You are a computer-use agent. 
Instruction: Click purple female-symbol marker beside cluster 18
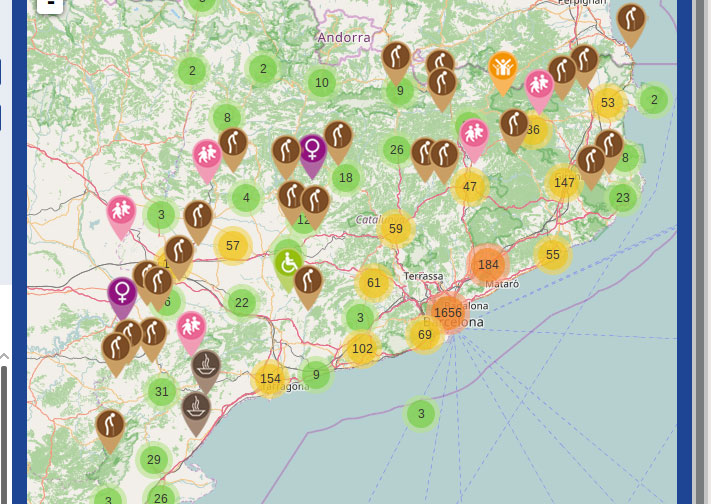[312, 151]
